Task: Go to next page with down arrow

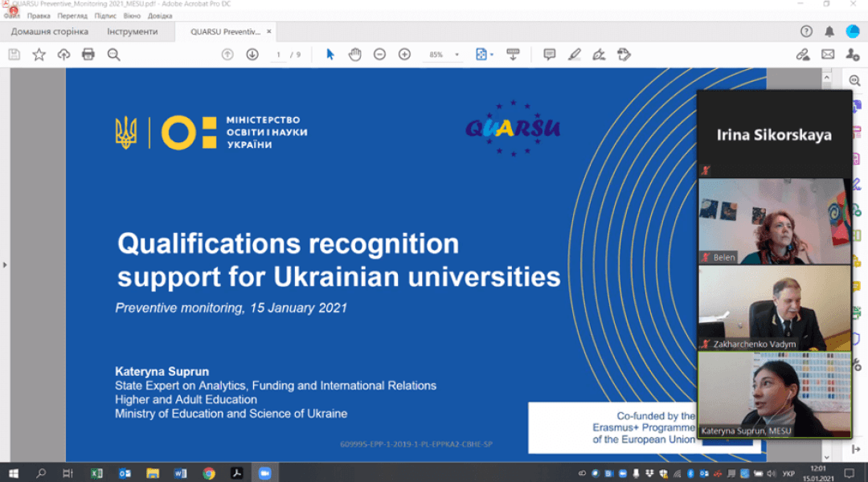Action: click(252, 55)
